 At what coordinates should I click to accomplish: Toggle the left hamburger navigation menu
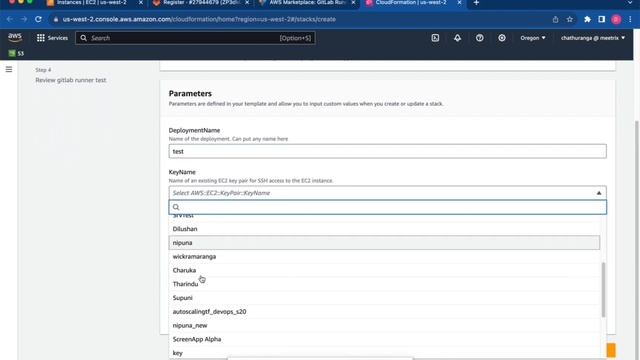click(x=9, y=69)
